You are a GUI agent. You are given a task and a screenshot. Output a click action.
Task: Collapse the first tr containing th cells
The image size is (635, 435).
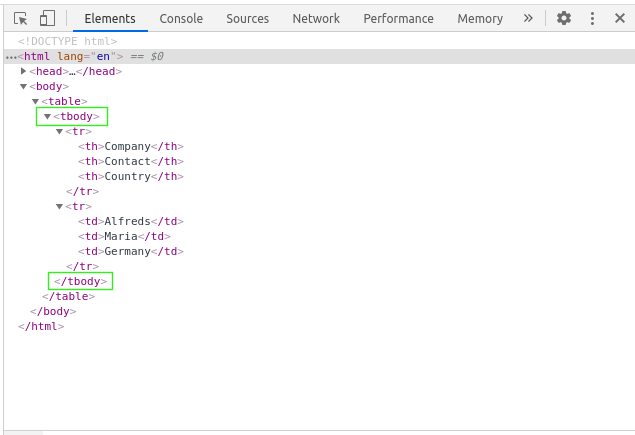(x=60, y=131)
